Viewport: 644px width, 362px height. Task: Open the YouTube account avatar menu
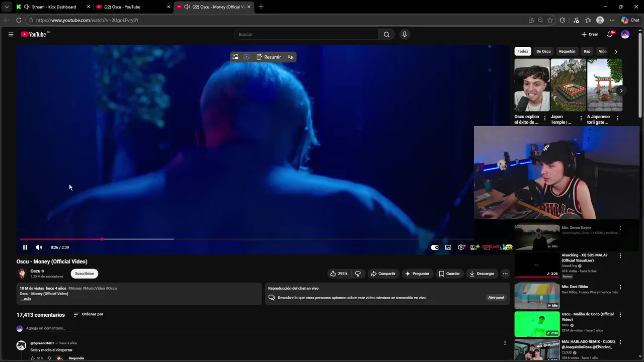(625, 34)
